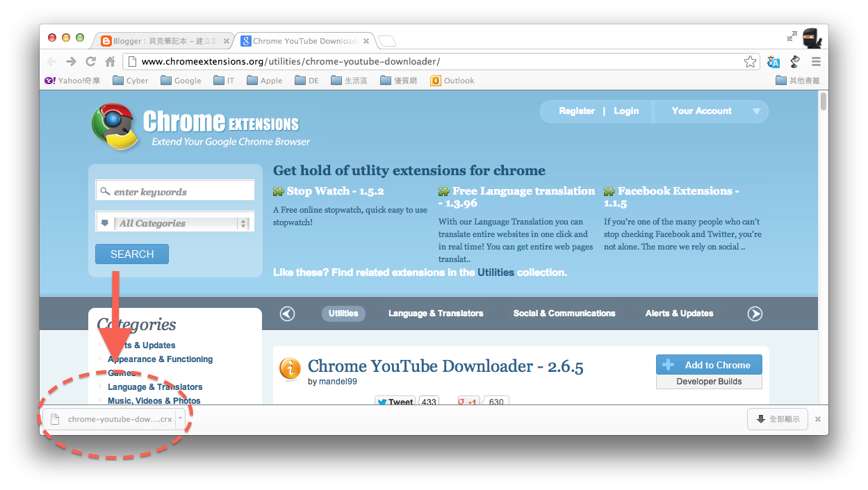868x490 pixels.
Task: Open Language & Translators sidebar category
Action: pyautogui.click(x=155, y=387)
